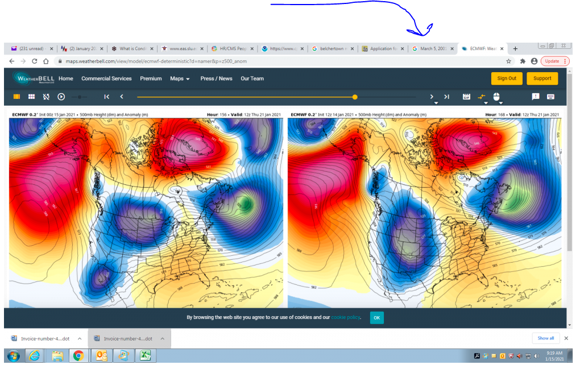The image size is (588, 369).
Task: Click the browser home icon
Action: (45, 61)
